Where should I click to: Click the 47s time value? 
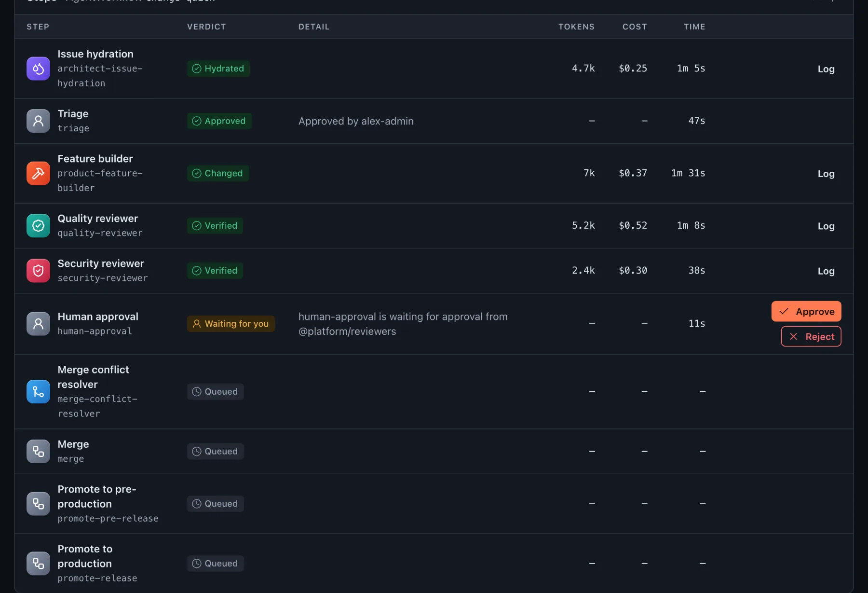tap(697, 121)
